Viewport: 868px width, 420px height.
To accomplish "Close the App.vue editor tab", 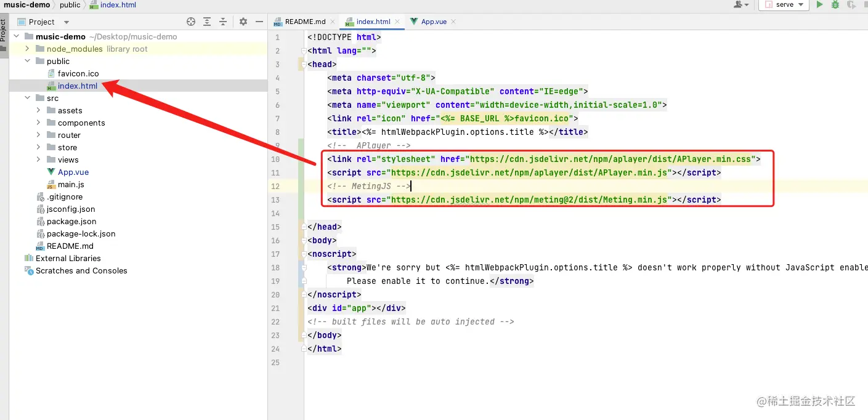I will pyautogui.click(x=453, y=22).
